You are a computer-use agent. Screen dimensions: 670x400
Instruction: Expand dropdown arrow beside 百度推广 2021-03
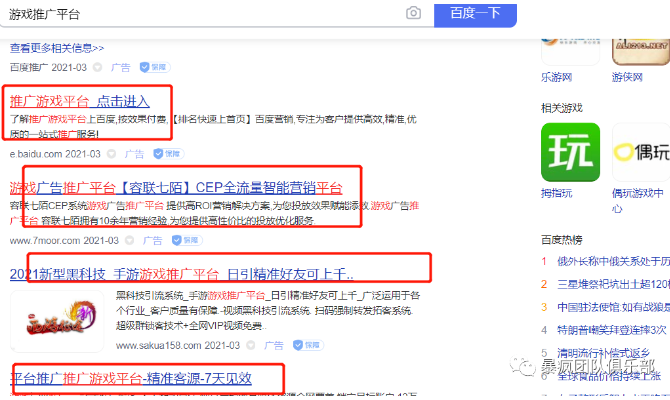(97, 67)
